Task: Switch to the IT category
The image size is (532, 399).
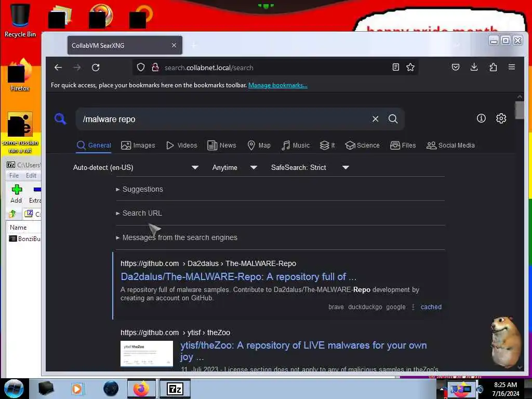Action: pyautogui.click(x=327, y=145)
